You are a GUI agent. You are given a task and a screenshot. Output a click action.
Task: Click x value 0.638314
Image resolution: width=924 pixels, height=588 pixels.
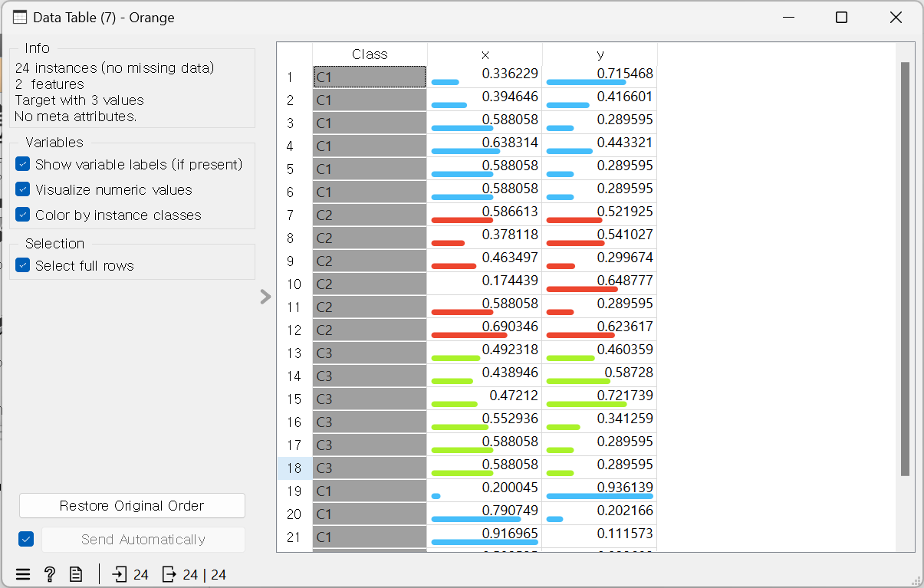click(x=510, y=143)
